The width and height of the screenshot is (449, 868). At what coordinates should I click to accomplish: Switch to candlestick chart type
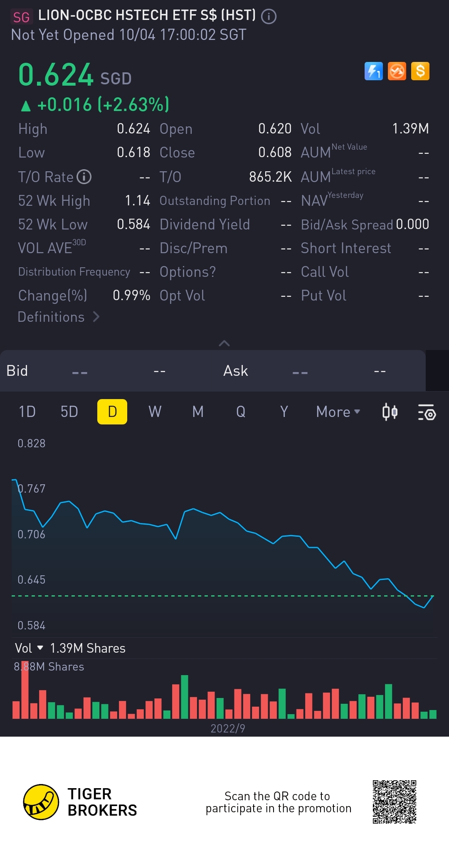click(390, 412)
